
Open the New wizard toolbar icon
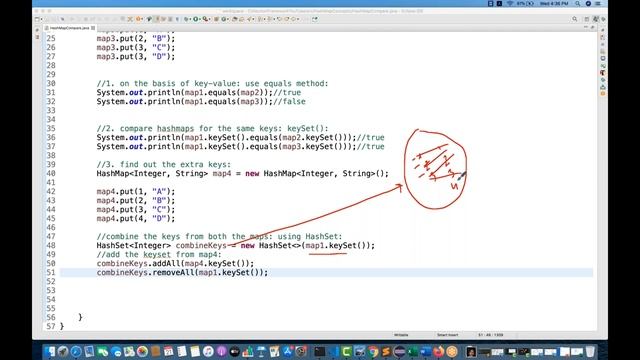pyautogui.click(x=37, y=19)
